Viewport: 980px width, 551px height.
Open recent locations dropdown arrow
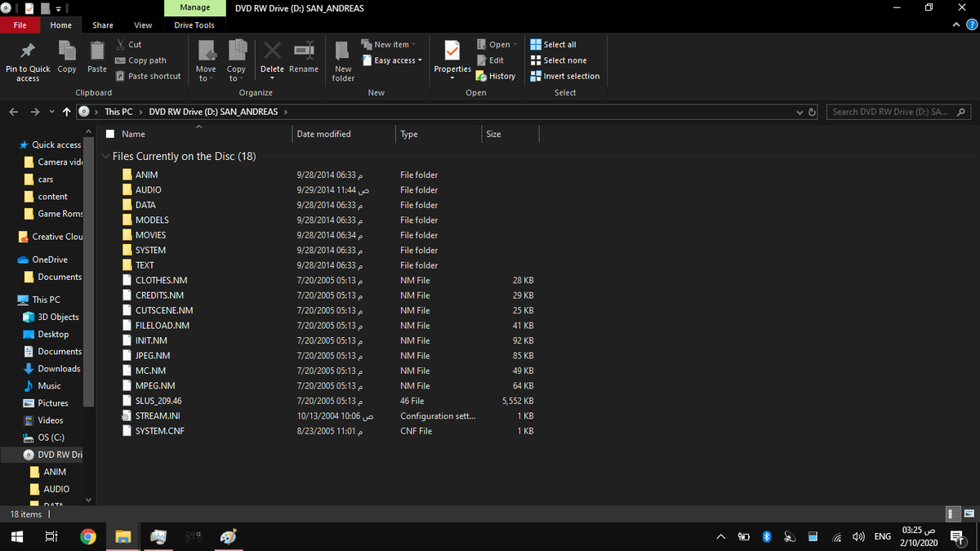52,112
